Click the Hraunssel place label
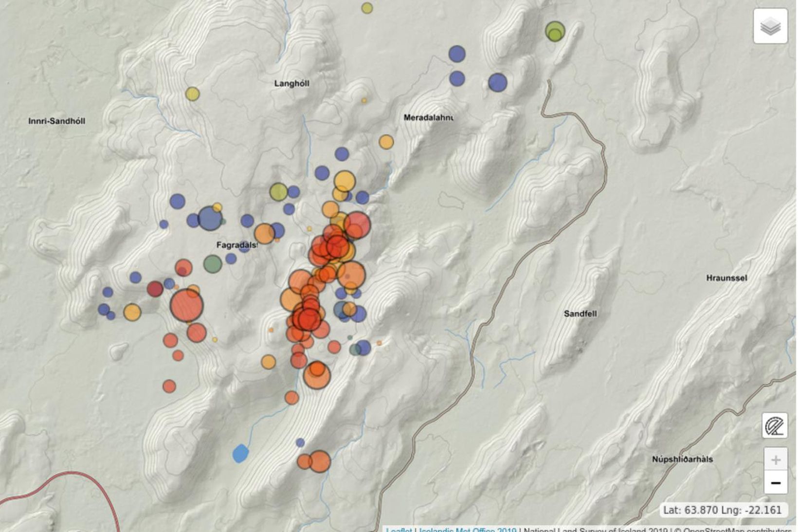Screen dimensions: 798x532 [726, 278]
